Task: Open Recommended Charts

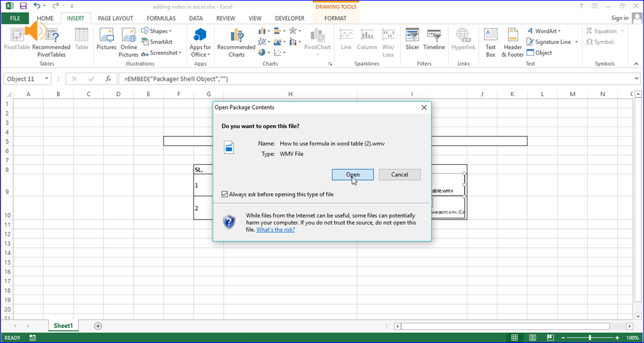Action: (236, 43)
